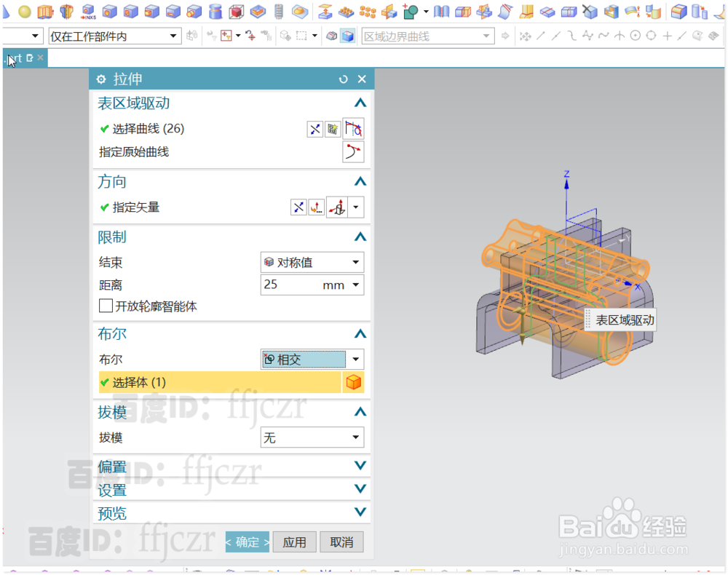
Task: Collapse the 方向 section
Action: [x=360, y=181]
